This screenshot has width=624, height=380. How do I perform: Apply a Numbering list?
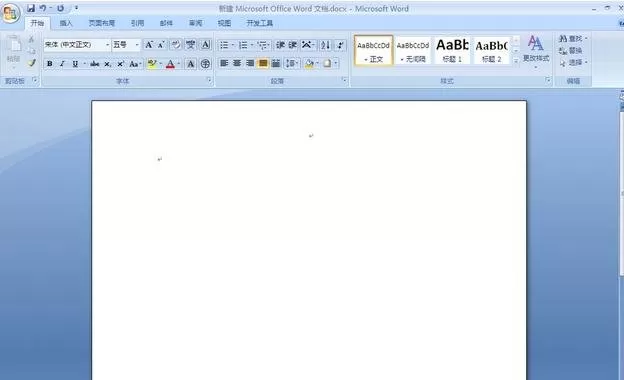(243, 45)
